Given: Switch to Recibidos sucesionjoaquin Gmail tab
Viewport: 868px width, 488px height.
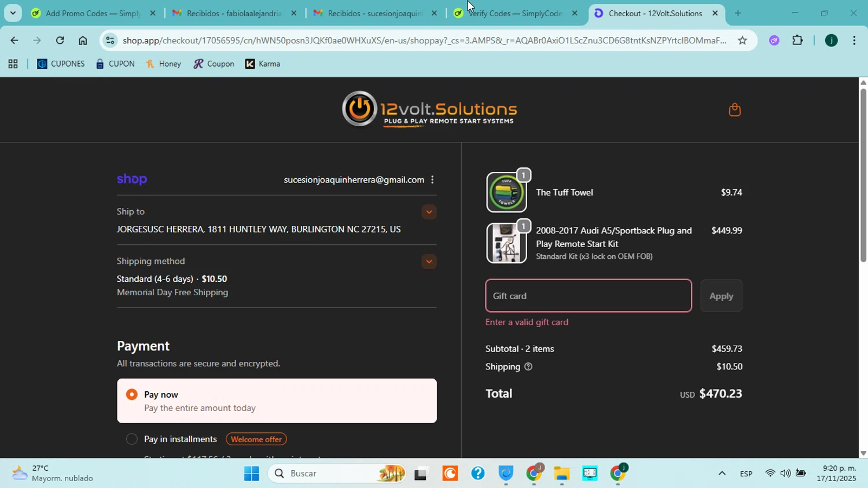Looking at the screenshot, I should [x=376, y=13].
